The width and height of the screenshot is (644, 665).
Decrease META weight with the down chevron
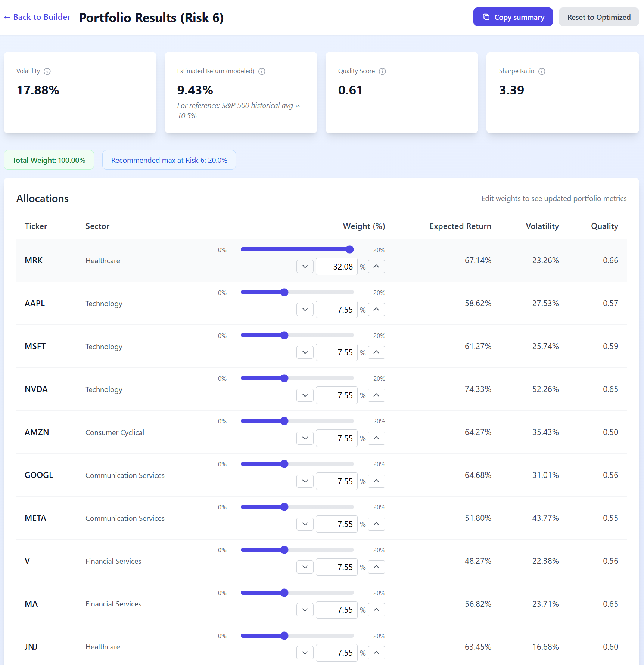click(305, 524)
